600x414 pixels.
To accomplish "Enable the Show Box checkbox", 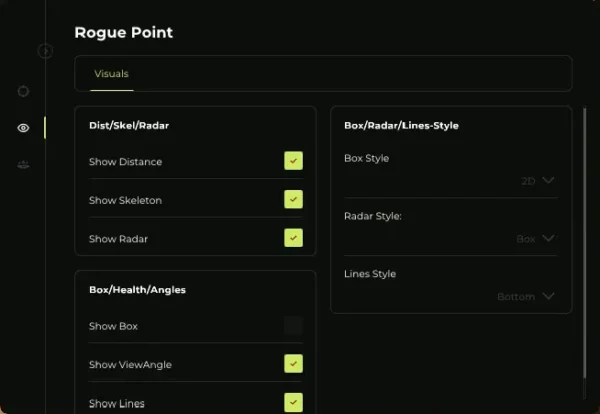I will [293, 326].
